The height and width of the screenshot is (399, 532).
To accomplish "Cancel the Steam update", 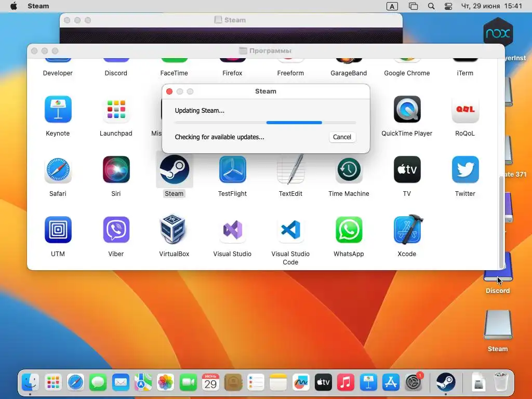I will coord(342,137).
